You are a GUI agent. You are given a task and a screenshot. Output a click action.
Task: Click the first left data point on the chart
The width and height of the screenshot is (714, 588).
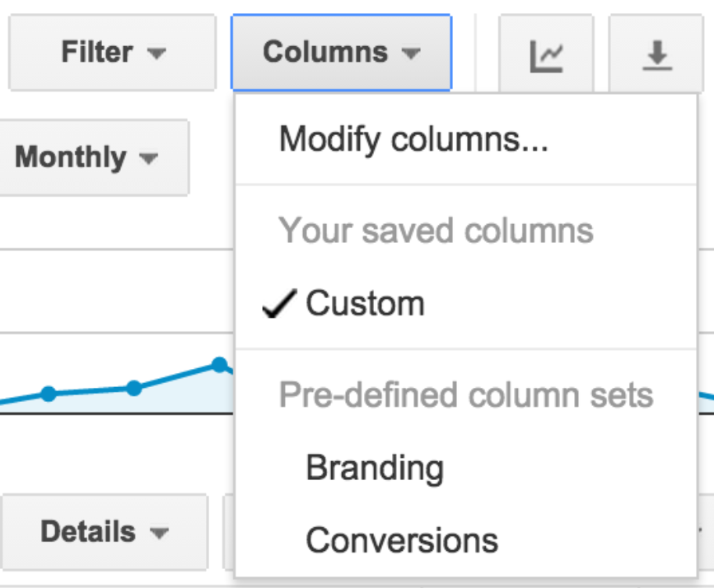(x=49, y=394)
